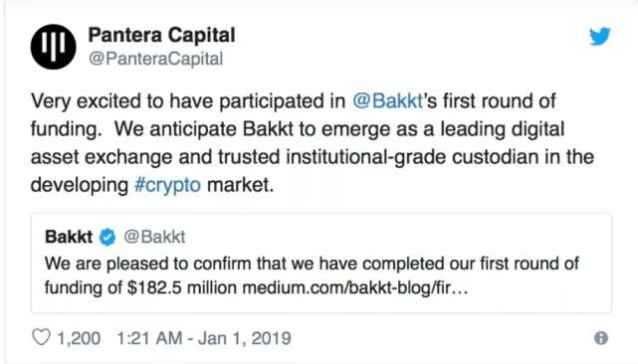The height and width of the screenshot is (364, 638).
Task: Open the Pantera Capital display name
Action: (x=162, y=35)
